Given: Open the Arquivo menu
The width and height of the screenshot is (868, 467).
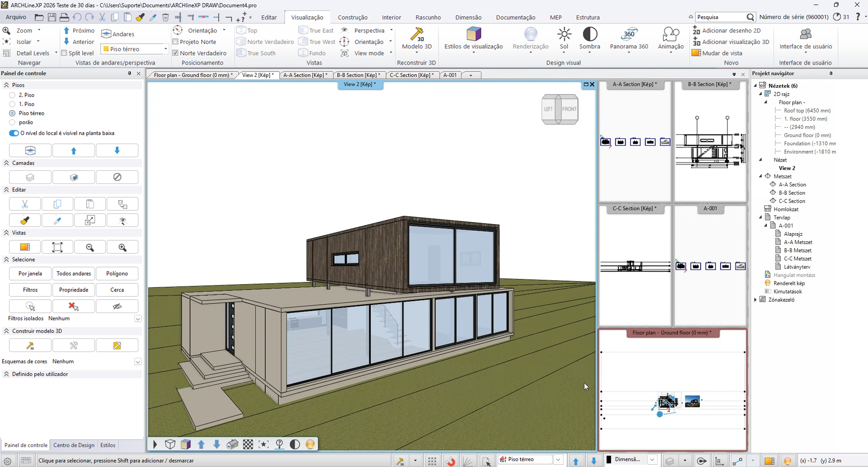Looking at the screenshot, I should pos(16,17).
